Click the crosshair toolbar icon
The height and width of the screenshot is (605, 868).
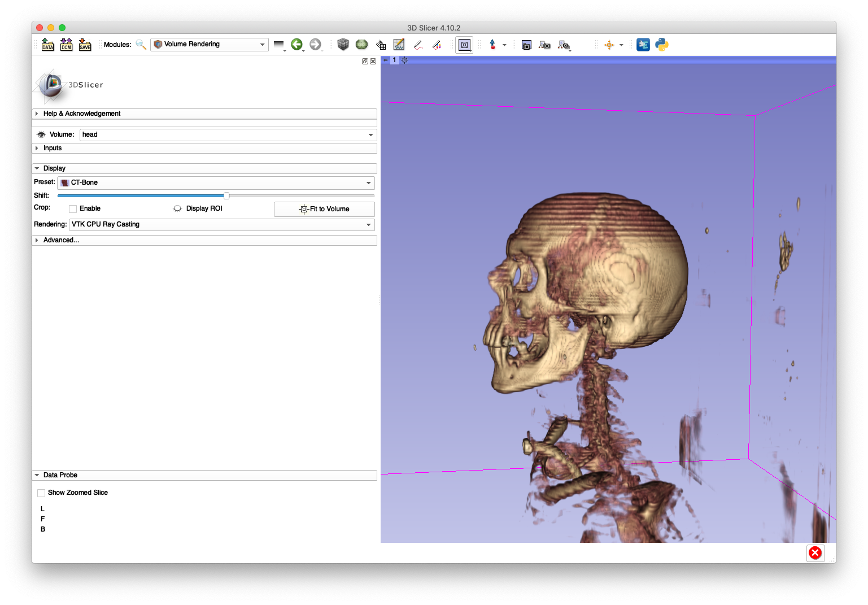pos(610,45)
